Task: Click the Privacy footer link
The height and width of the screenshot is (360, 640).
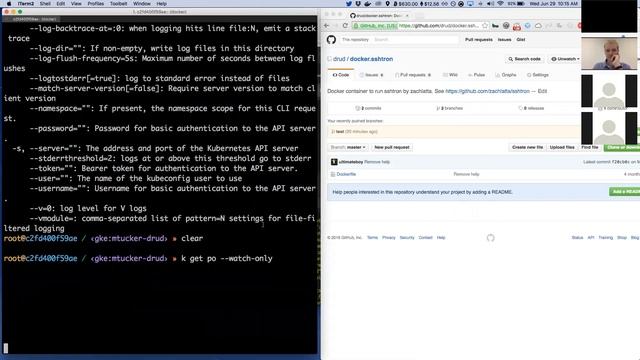Action: [389, 238]
